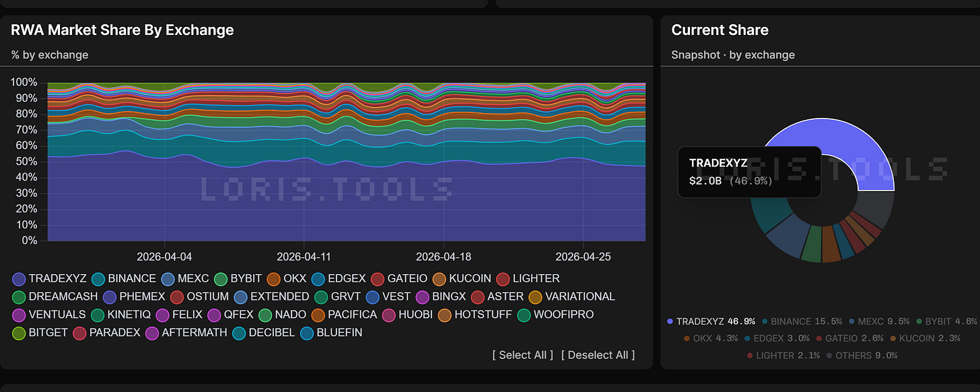Select the HUOBI legend entry
980x392 pixels.
407,315
